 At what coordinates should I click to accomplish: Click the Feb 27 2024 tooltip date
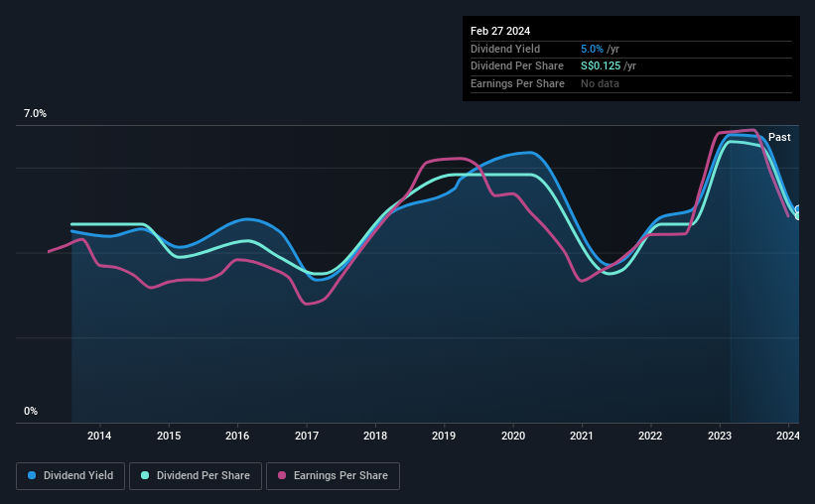pyautogui.click(x=500, y=31)
